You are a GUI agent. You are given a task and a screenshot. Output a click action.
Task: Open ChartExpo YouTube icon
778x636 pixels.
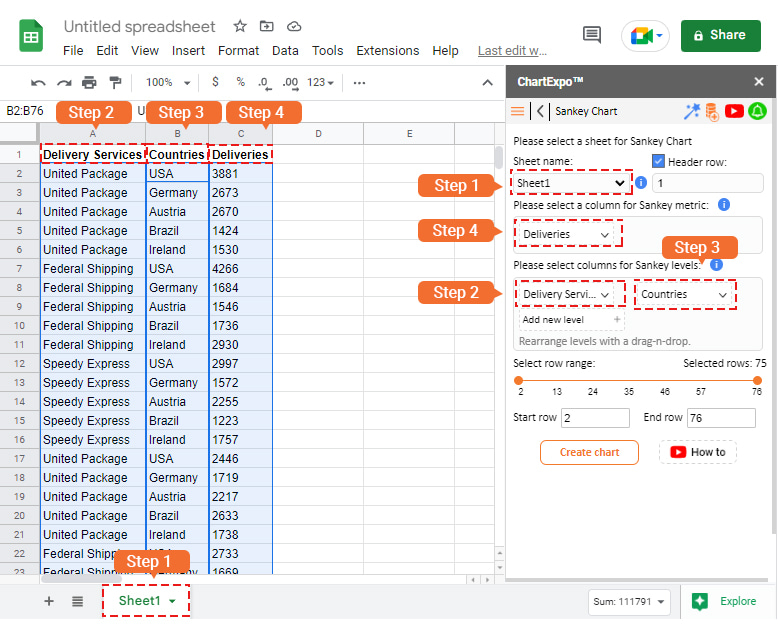(x=734, y=111)
